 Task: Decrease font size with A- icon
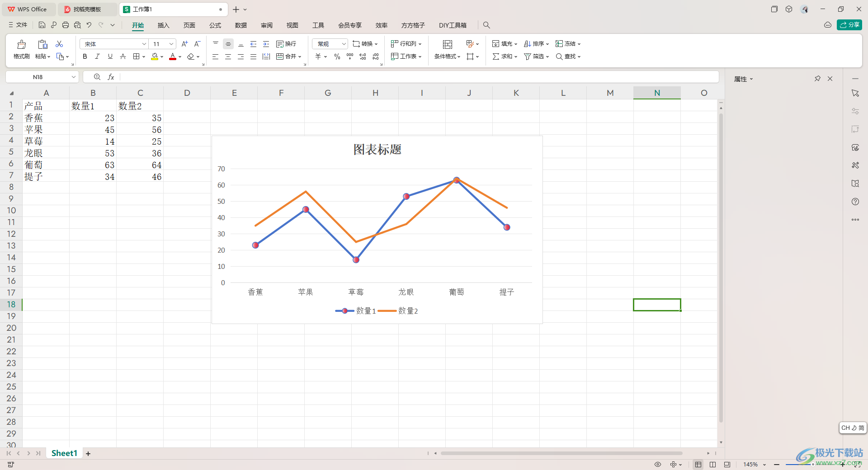tap(197, 44)
